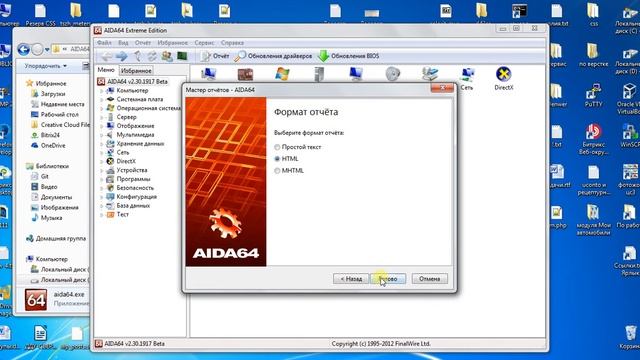Click the Refresh toolbar icon
The width and height of the screenshot is (640, 360).
tap(152, 56)
